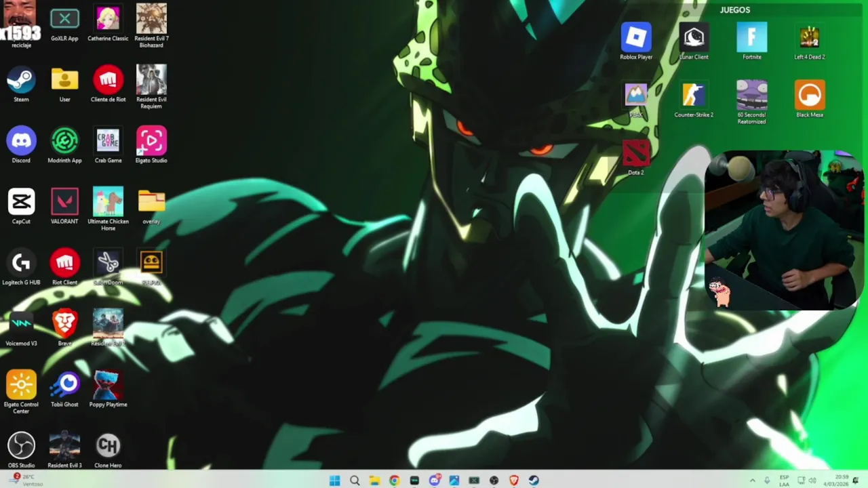Open Counter-Strike 2 shortcut
Screen dimensions: 868x488
point(694,100)
